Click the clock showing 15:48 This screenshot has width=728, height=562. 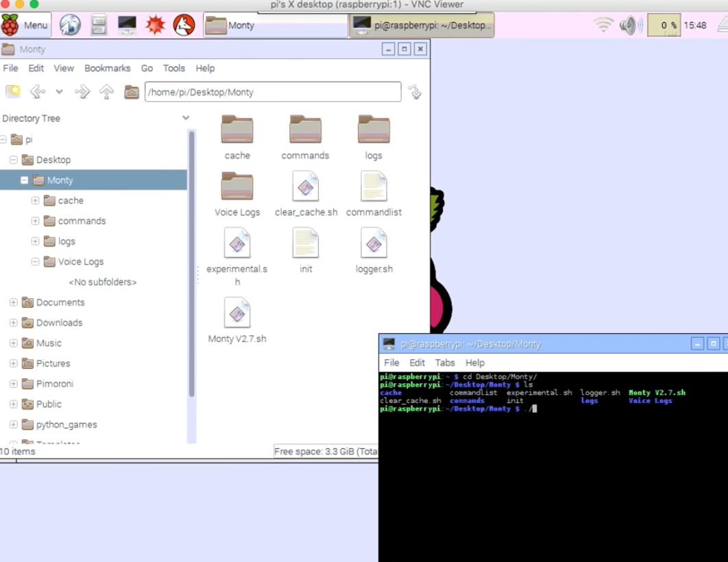coord(695,25)
